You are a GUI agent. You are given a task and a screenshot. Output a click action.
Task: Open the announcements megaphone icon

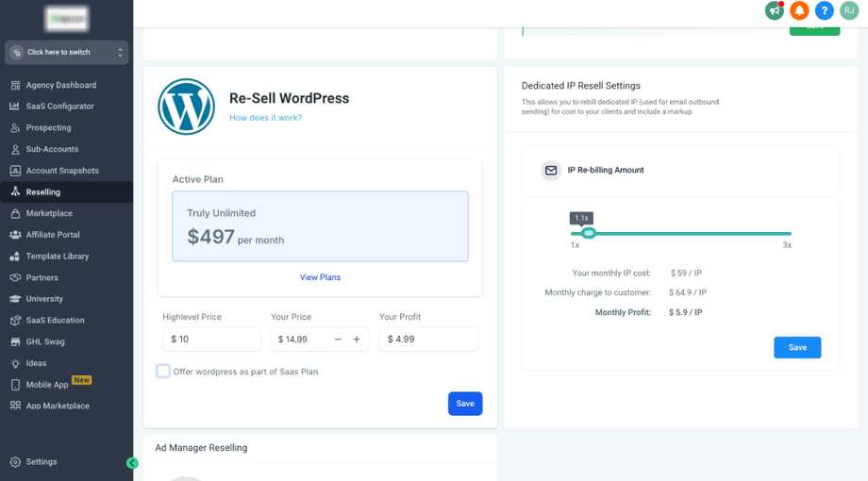pos(775,10)
